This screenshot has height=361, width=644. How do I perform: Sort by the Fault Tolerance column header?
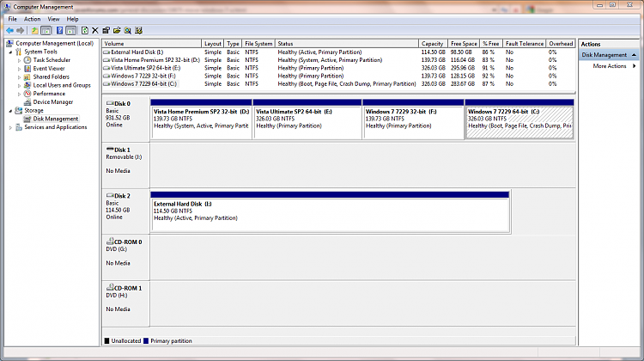525,44
